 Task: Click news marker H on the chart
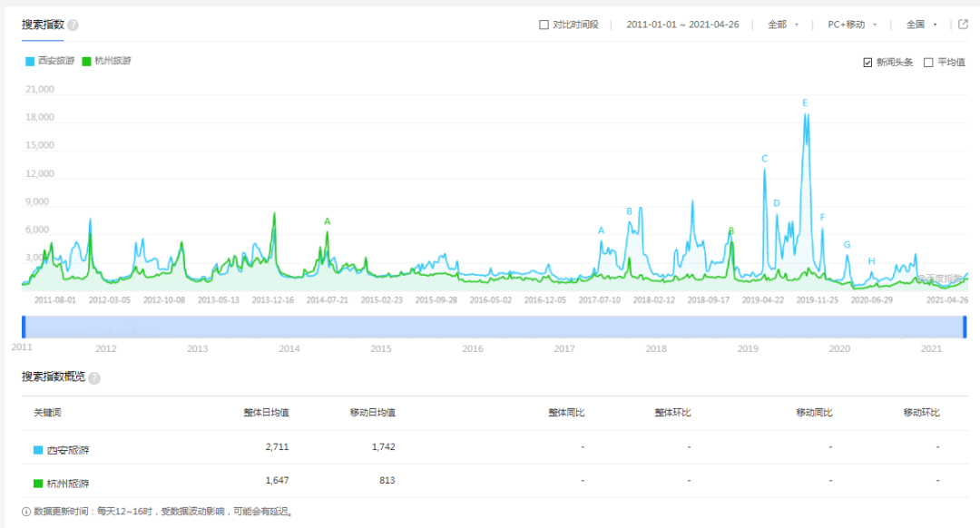coord(871,261)
